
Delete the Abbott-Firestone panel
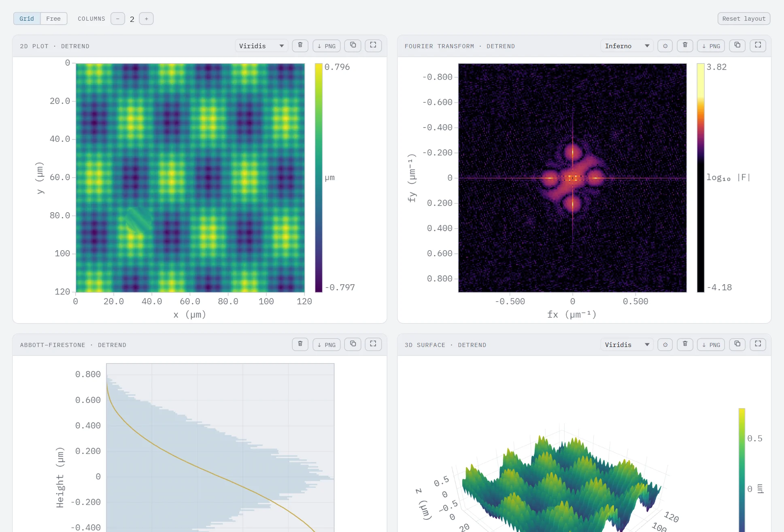(x=300, y=344)
